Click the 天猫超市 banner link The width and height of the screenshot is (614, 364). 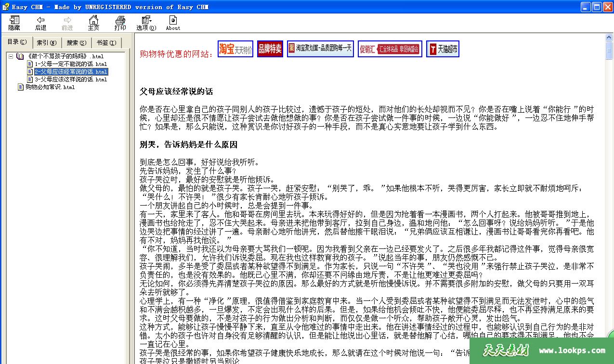coord(442,49)
